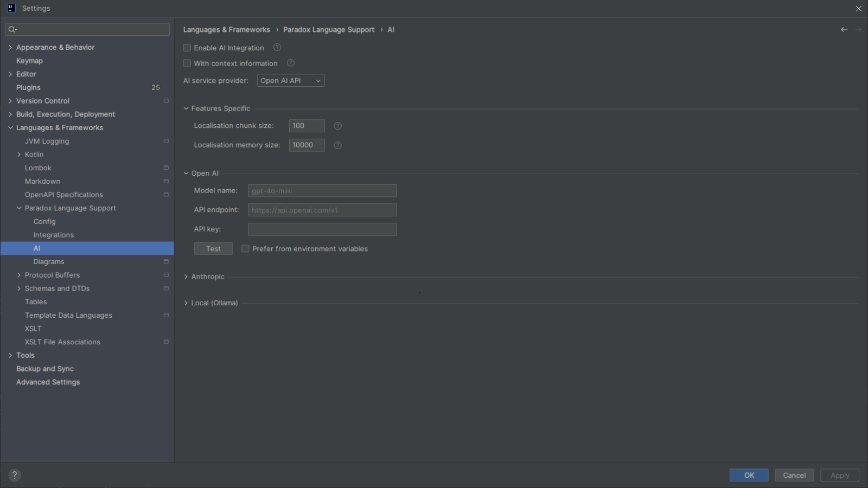Viewport: 868px width, 488px height.
Task: Enable the AI Integration checkbox
Action: (187, 48)
